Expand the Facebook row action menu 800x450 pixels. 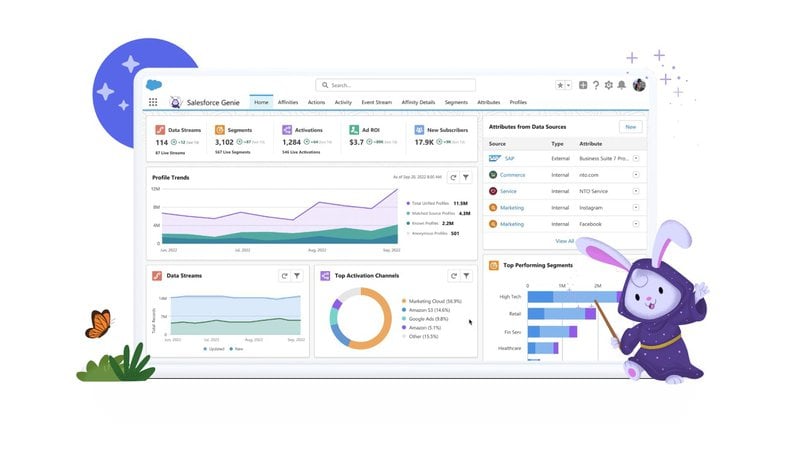[x=636, y=224]
